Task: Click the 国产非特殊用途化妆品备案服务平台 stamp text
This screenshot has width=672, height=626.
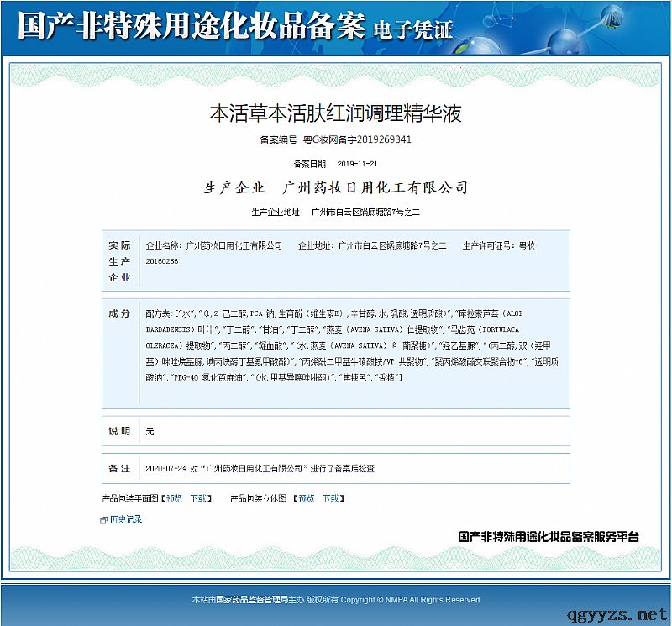Action: point(549,536)
